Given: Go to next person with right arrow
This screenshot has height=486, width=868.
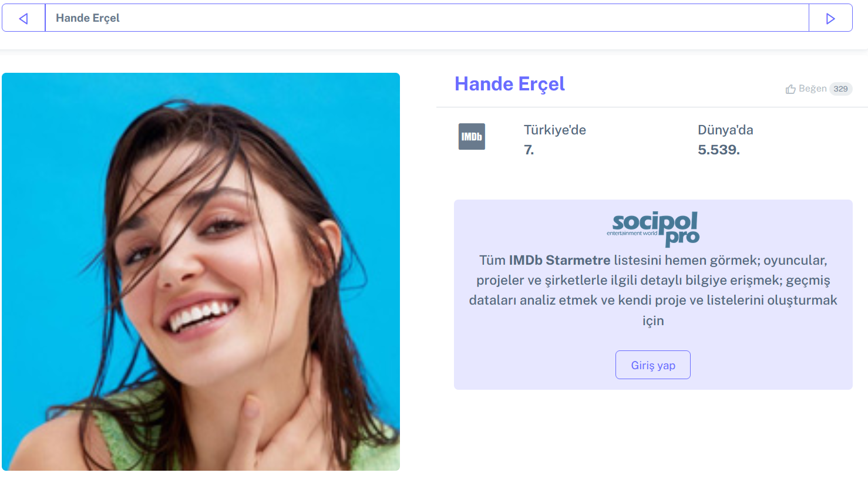Looking at the screenshot, I should click(x=830, y=18).
